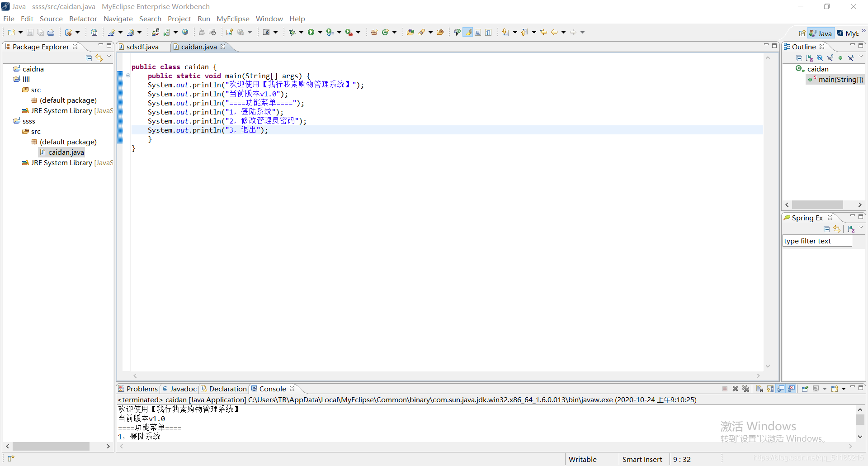Run the program with the green Run icon

pos(311,32)
